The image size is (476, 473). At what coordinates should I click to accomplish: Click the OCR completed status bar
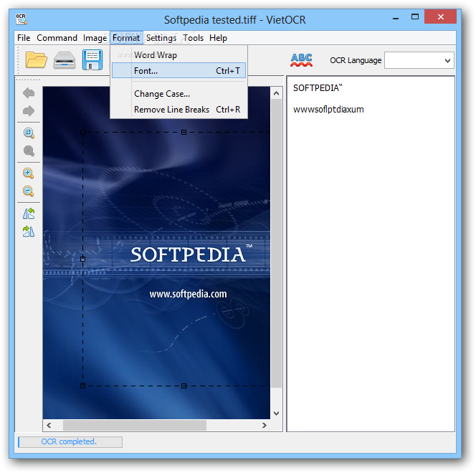point(70,441)
